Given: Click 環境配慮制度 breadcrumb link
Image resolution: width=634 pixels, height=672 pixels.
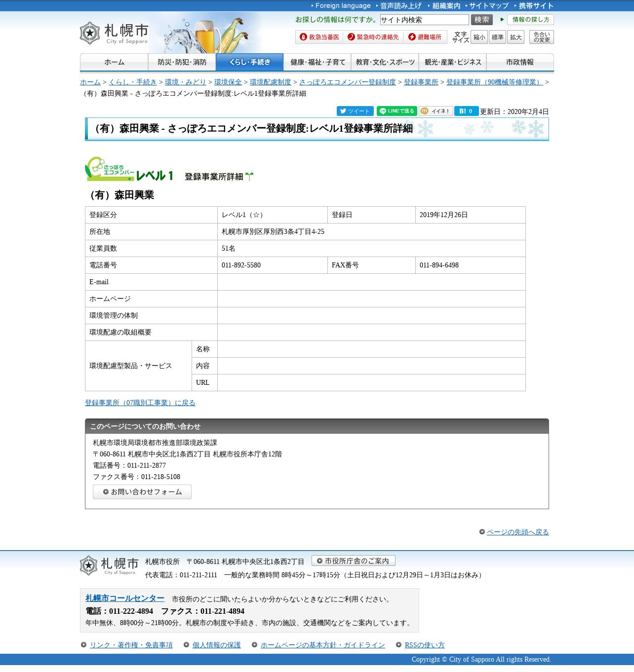Looking at the screenshot, I should pyautogui.click(x=271, y=82).
